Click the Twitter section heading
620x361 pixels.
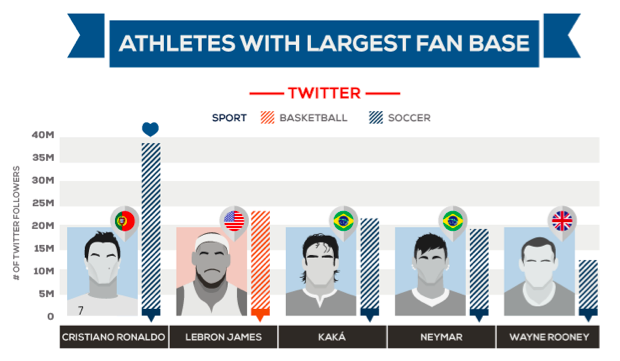click(324, 93)
